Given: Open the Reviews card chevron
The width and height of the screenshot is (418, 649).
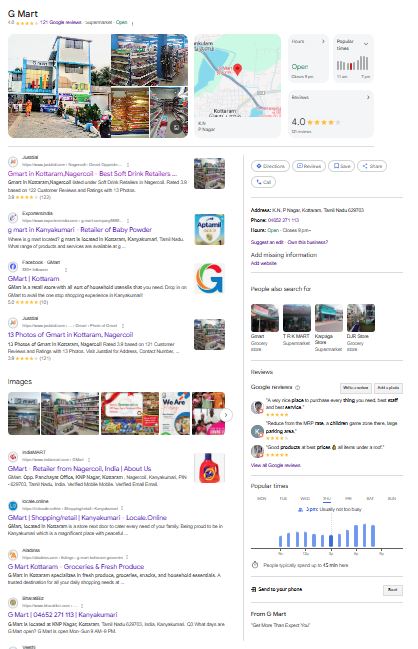Looking at the screenshot, I should coord(368,97).
